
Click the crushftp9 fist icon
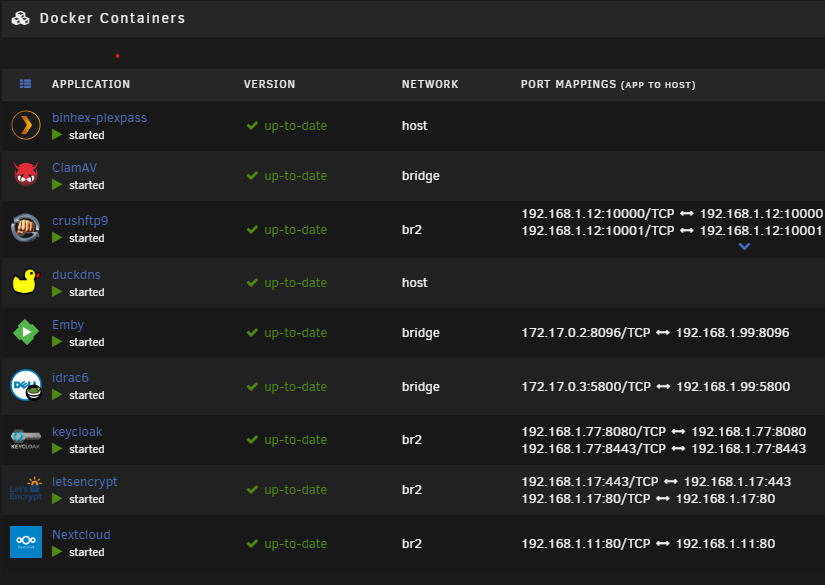pyautogui.click(x=26, y=228)
